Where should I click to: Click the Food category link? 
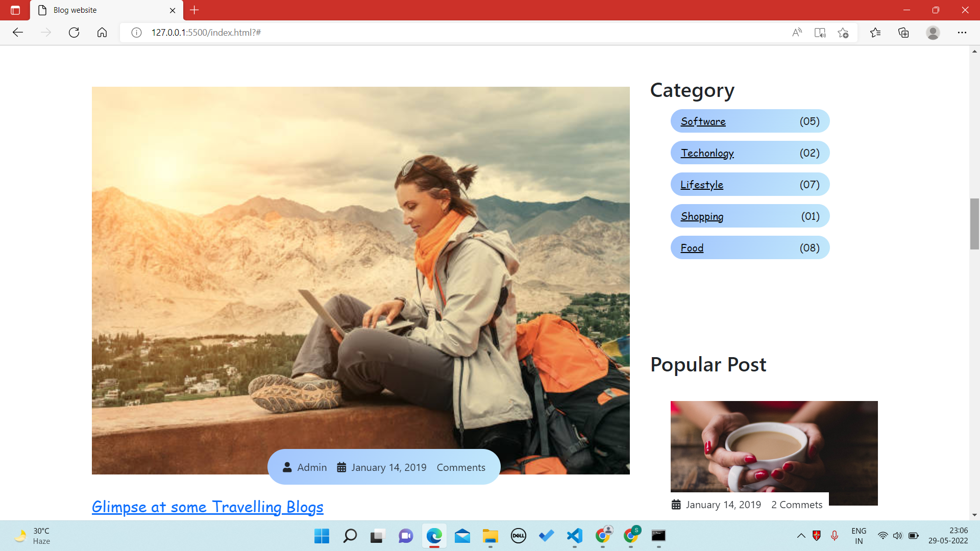(x=692, y=248)
